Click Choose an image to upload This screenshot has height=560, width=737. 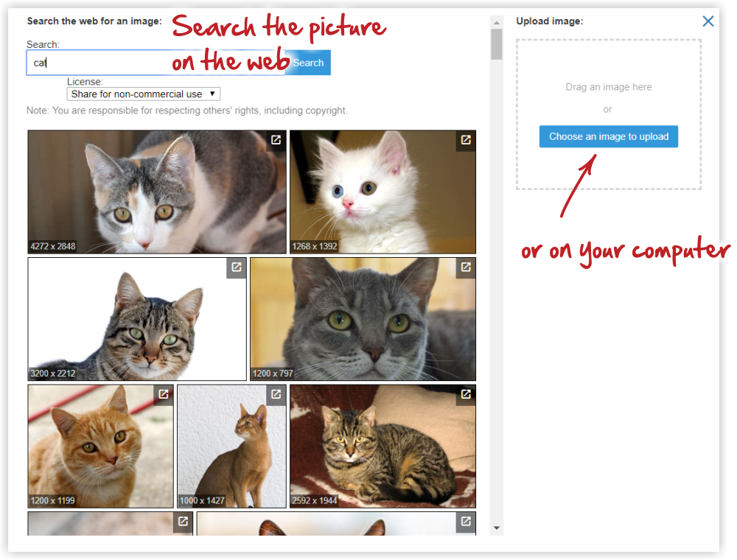pyautogui.click(x=609, y=136)
